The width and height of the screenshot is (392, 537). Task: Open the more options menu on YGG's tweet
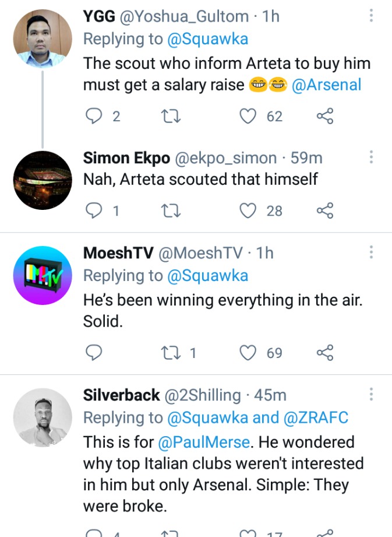(371, 16)
